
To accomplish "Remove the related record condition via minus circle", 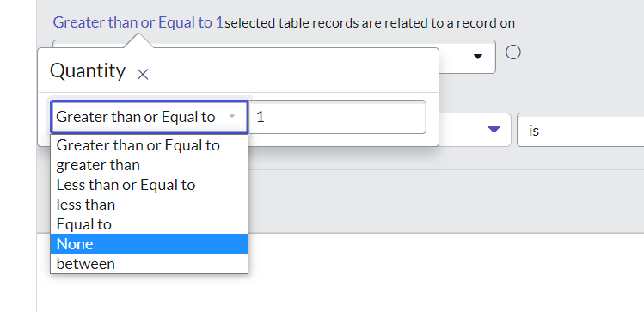I will (x=513, y=52).
